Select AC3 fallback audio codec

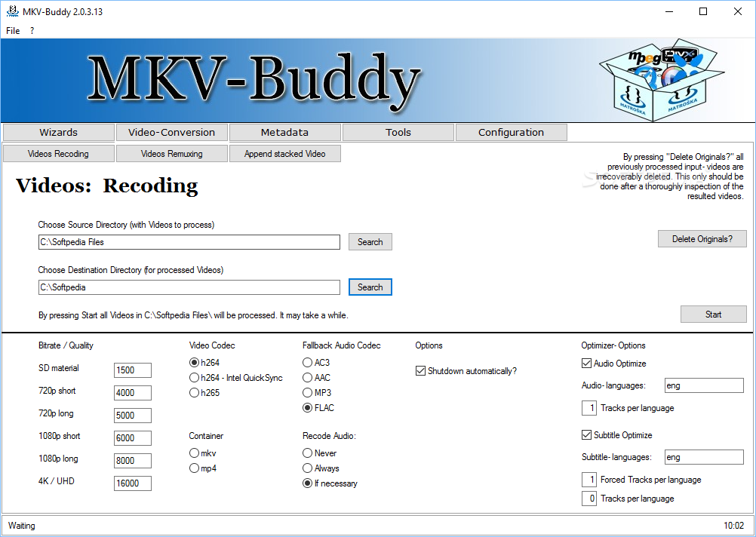point(316,363)
